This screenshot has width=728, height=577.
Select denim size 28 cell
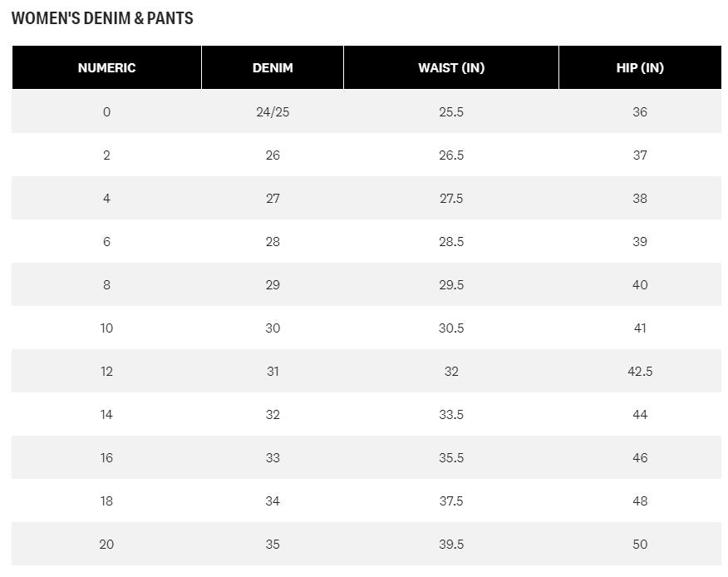pos(273,242)
